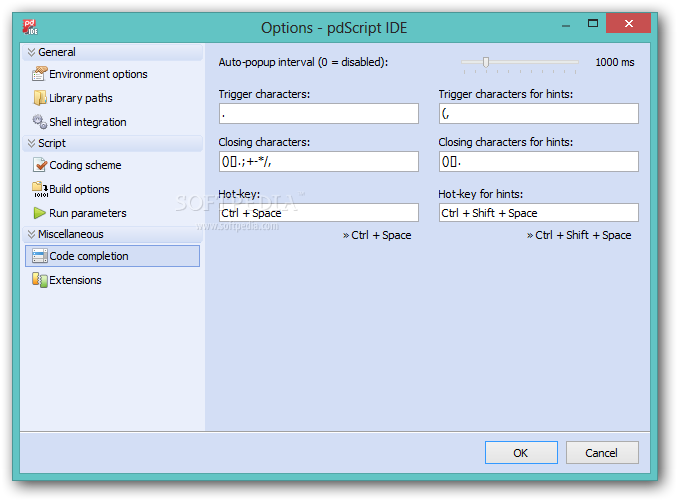The width and height of the screenshot is (678, 501).
Task: Click the Hot-key input box
Action: [x=319, y=213]
